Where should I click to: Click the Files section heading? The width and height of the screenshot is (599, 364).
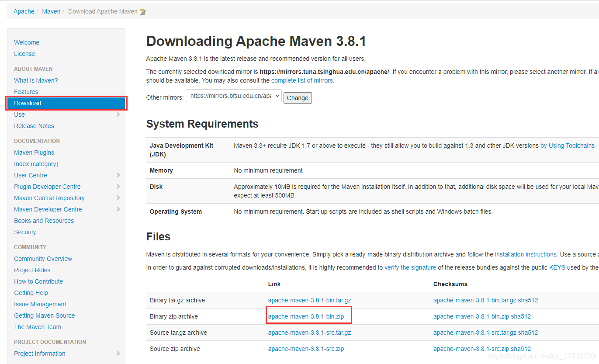(158, 237)
